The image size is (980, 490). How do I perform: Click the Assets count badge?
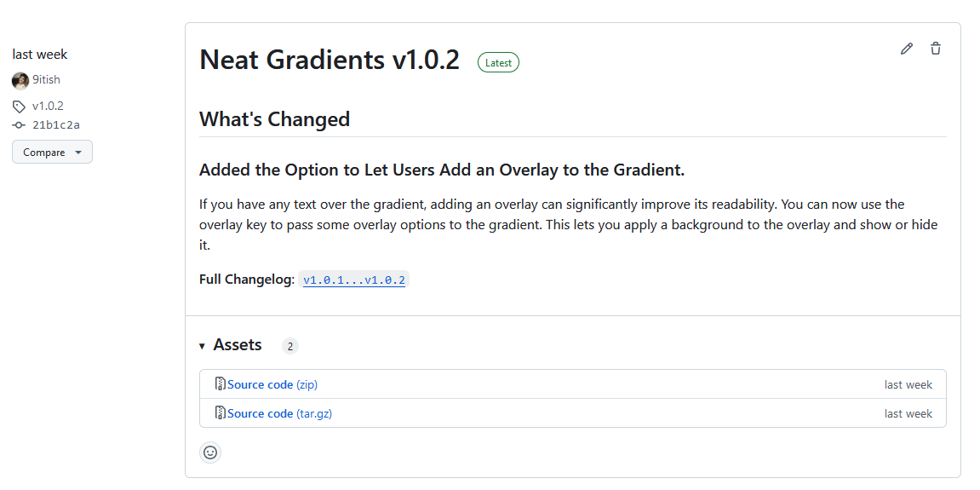(290, 346)
